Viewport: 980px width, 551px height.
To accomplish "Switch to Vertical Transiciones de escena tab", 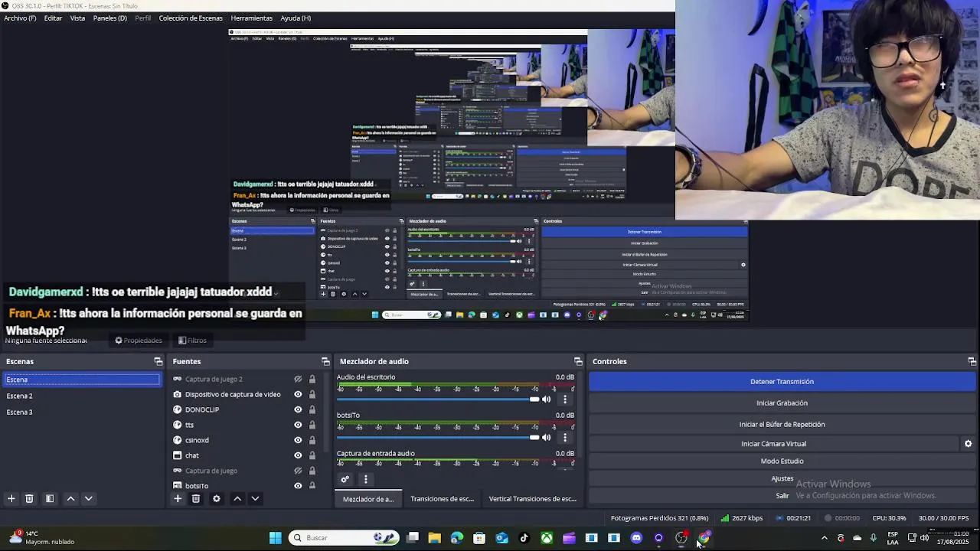I will coord(533,499).
